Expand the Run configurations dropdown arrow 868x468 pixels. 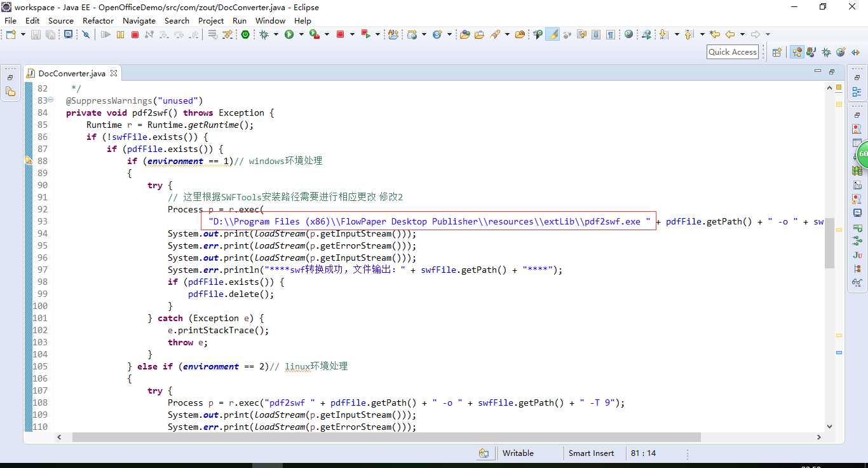click(x=301, y=34)
